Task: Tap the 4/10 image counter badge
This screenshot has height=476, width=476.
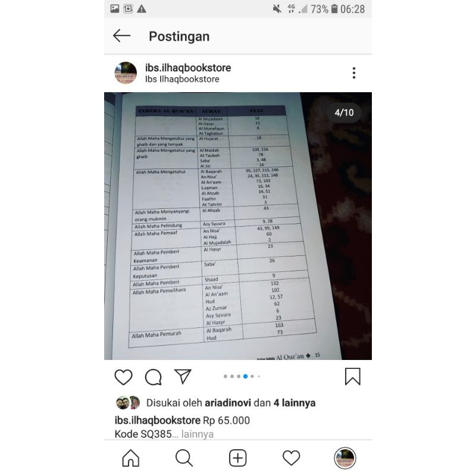Action: [x=344, y=112]
